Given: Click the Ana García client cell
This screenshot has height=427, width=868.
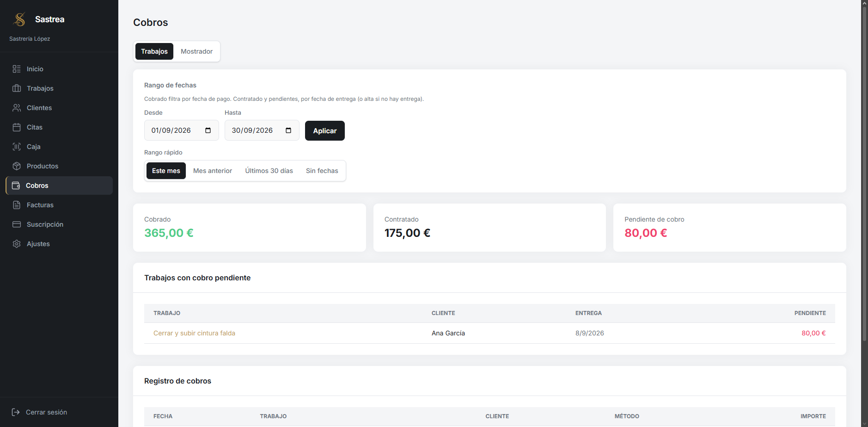Looking at the screenshot, I should tap(448, 333).
